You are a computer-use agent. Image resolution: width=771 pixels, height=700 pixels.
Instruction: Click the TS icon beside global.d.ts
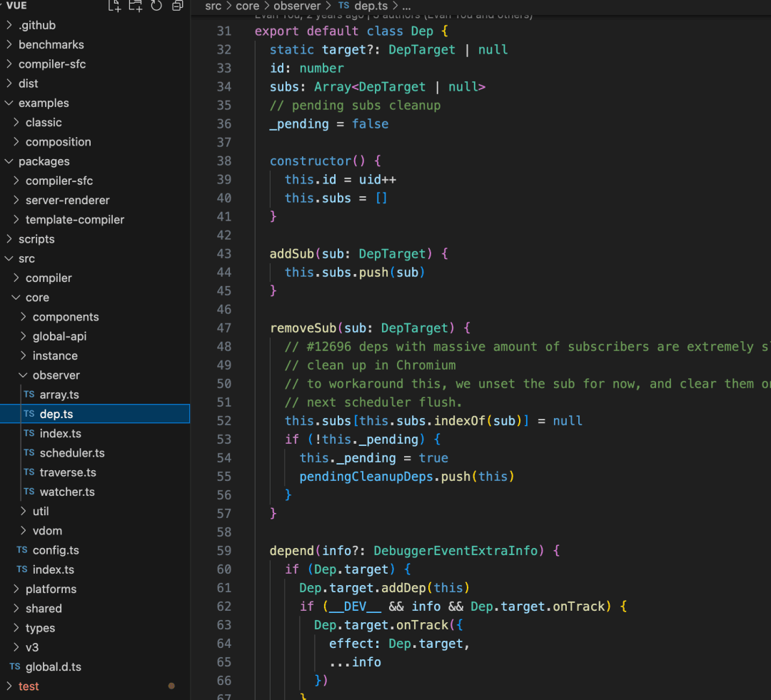click(x=15, y=666)
